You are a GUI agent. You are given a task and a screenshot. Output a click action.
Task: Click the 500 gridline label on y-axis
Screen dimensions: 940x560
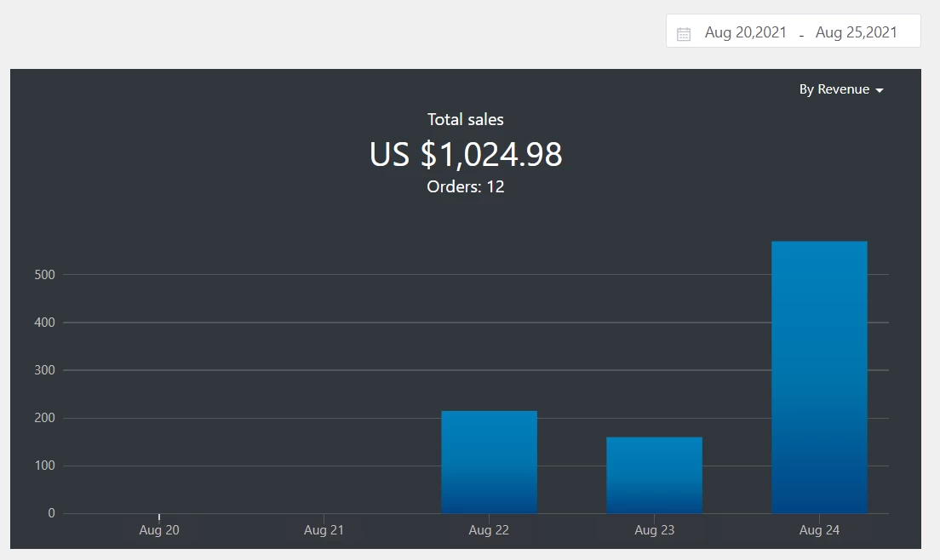43,275
